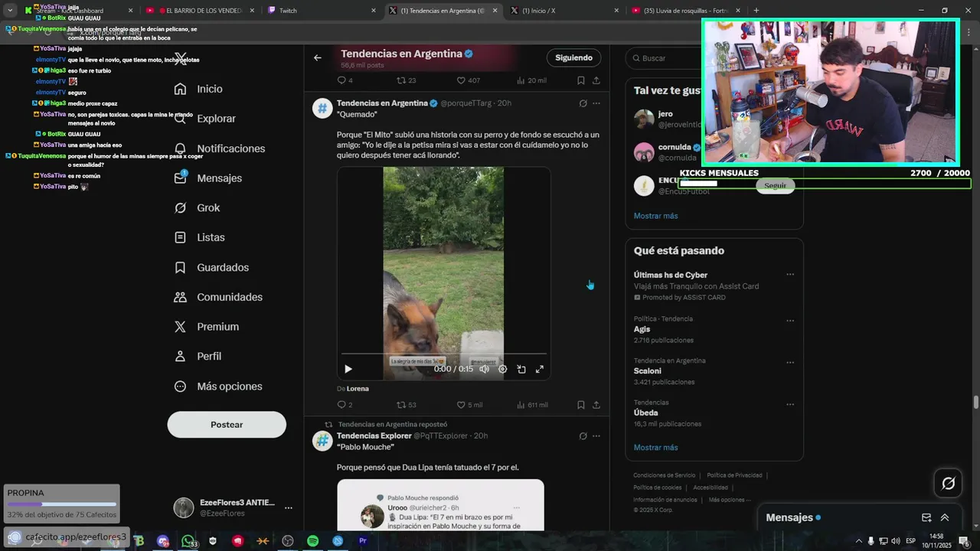Screen dimensions: 980x551
Task: Switch to the Lluvia de rosquillas browser tab
Action: 687,11
